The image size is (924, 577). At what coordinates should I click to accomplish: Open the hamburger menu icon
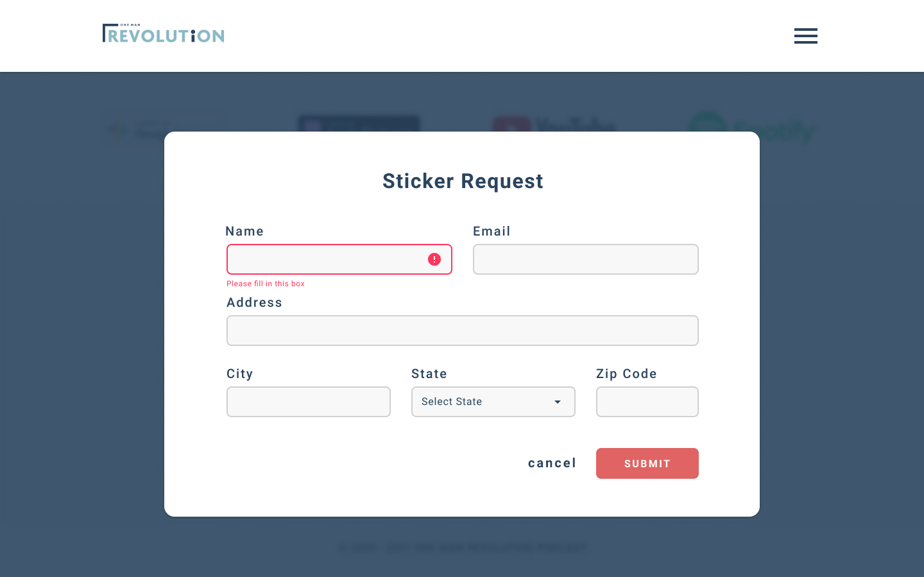805,36
